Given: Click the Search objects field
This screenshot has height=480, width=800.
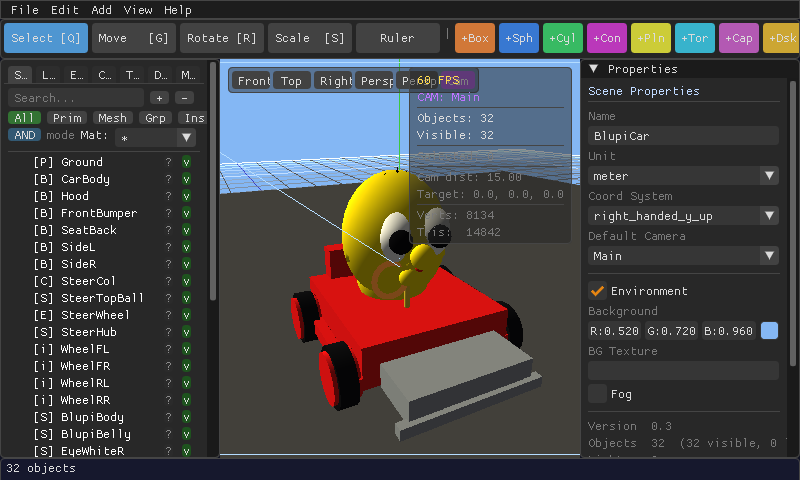Looking at the screenshot, I should (76, 98).
